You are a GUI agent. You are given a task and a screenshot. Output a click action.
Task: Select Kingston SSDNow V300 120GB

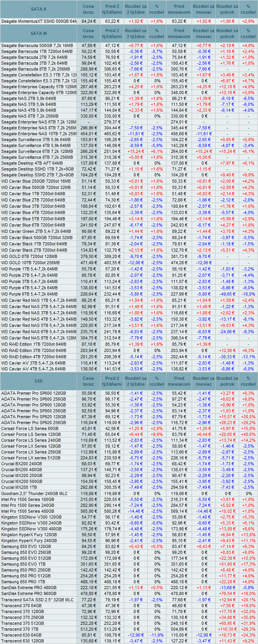click(31, 517)
